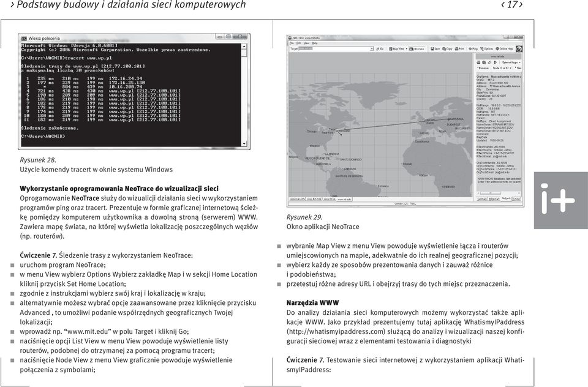Click the 'Śledzenie zakończone.' line

(50, 128)
